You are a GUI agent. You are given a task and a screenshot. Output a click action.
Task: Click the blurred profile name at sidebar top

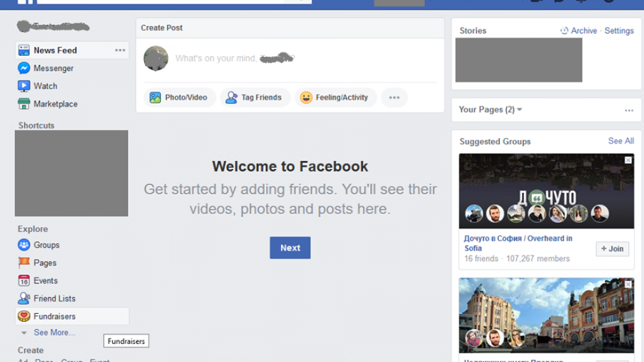coord(53,27)
